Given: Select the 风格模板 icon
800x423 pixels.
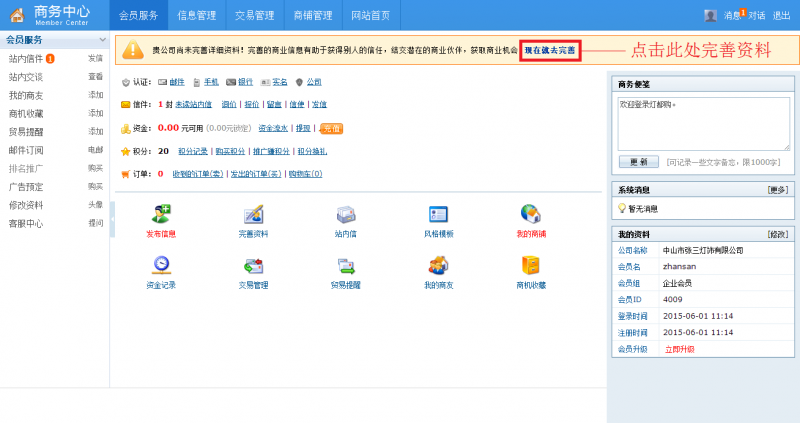Looking at the screenshot, I should coord(438,214).
